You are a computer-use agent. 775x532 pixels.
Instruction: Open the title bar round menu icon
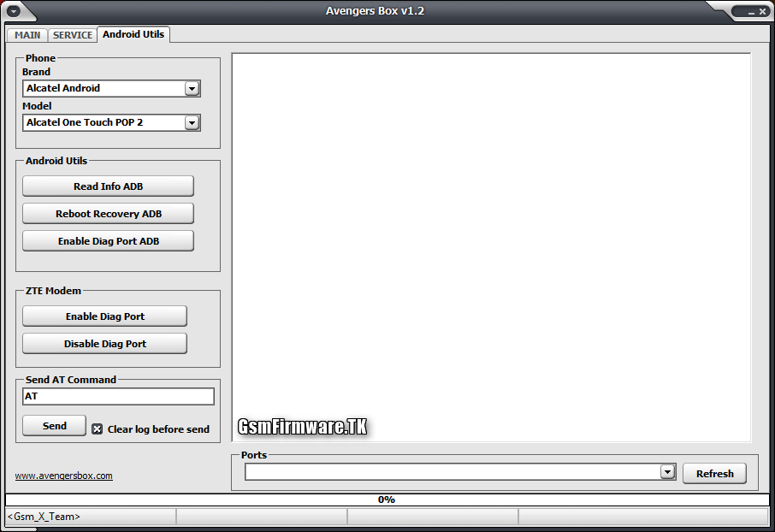coord(14,10)
